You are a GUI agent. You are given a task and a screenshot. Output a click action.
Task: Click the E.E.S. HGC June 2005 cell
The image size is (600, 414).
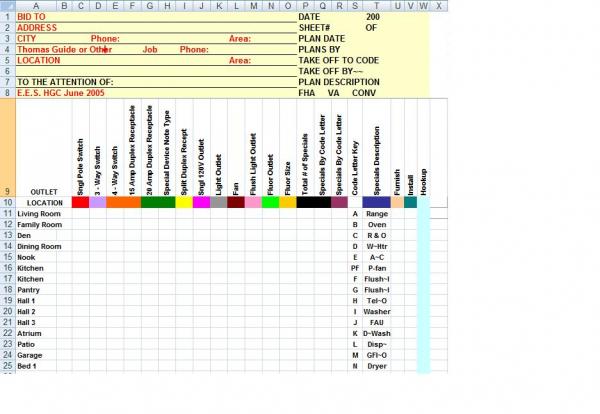pyautogui.click(x=60, y=93)
